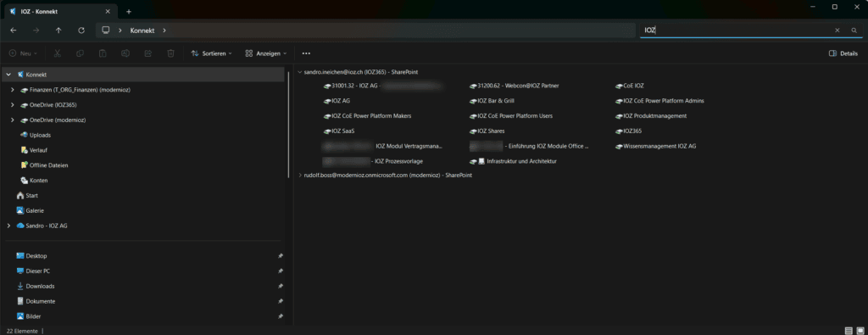
Task: Expand the OneDrive (IOZ365) node
Action: (12, 104)
